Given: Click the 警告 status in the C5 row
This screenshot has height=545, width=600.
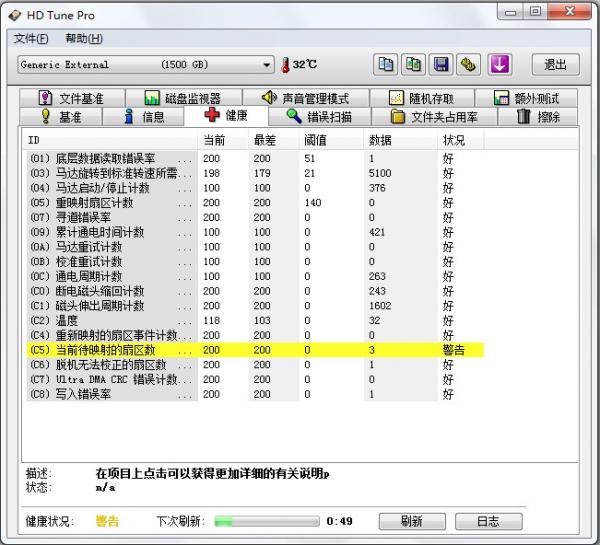Looking at the screenshot, I should pyautogui.click(x=453, y=350).
